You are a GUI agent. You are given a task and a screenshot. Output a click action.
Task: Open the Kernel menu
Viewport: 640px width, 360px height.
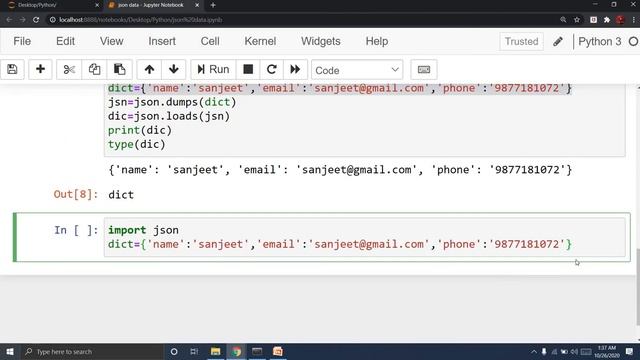coord(260,41)
